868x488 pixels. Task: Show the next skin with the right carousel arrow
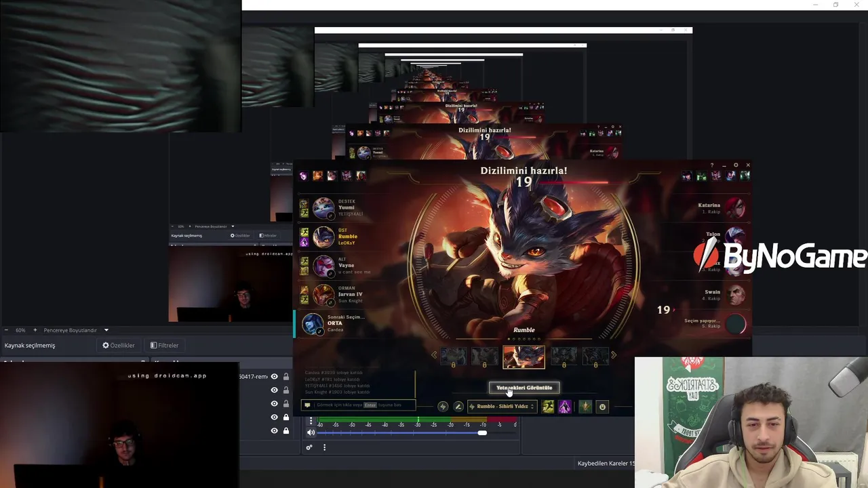point(614,354)
